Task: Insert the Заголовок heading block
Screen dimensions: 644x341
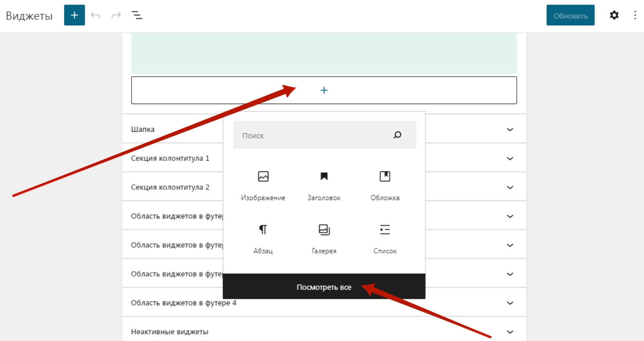Action: point(324,185)
